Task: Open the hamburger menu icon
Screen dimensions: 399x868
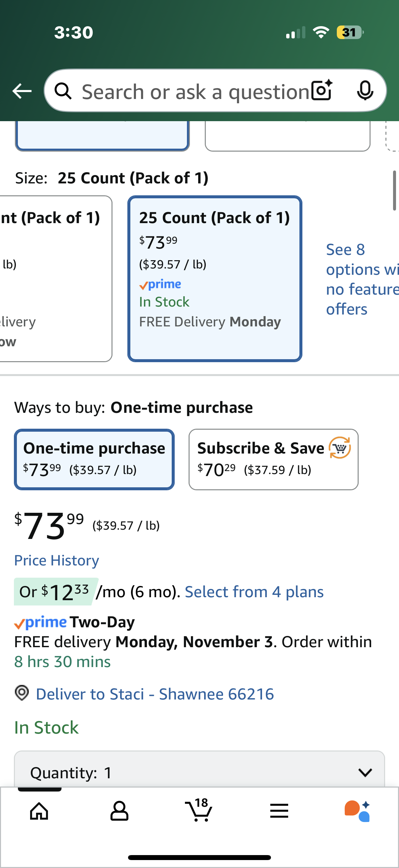Action: pyautogui.click(x=279, y=811)
